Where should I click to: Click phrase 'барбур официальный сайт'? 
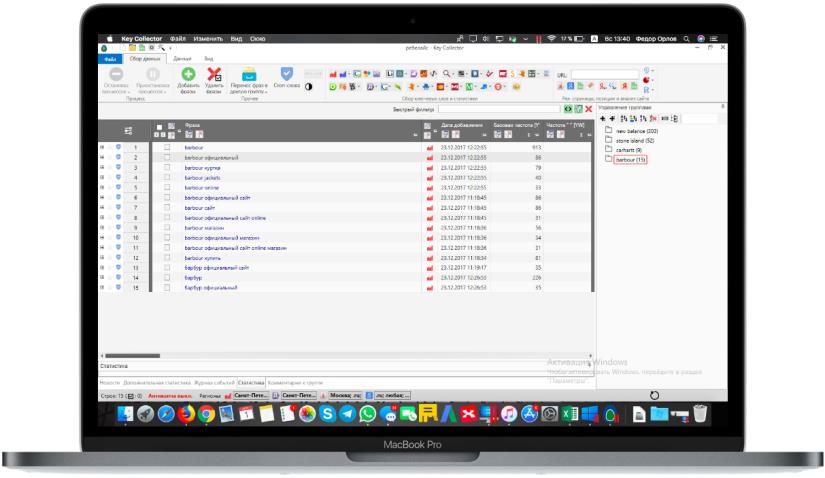pyautogui.click(x=216, y=268)
